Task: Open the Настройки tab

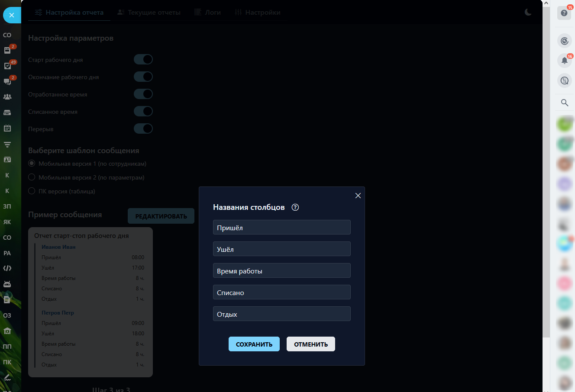Action: (258, 13)
